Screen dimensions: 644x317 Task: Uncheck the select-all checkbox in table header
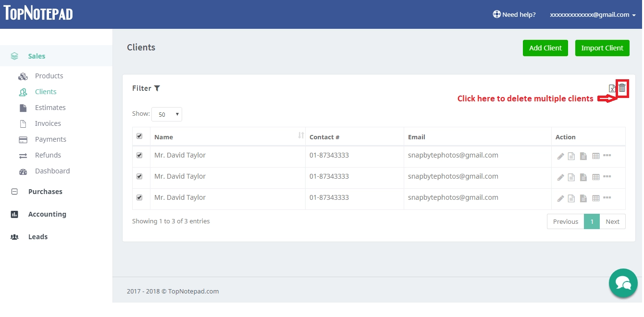140,135
